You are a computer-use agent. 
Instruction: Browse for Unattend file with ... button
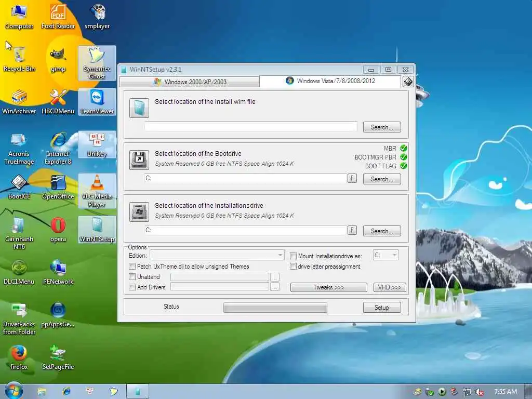coord(275,277)
